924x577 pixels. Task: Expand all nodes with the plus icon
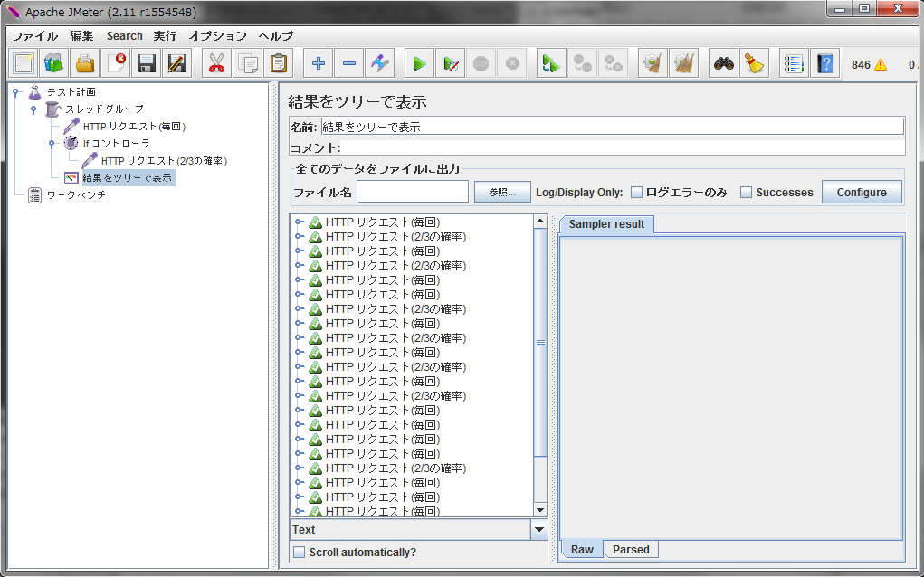point(319,63)
